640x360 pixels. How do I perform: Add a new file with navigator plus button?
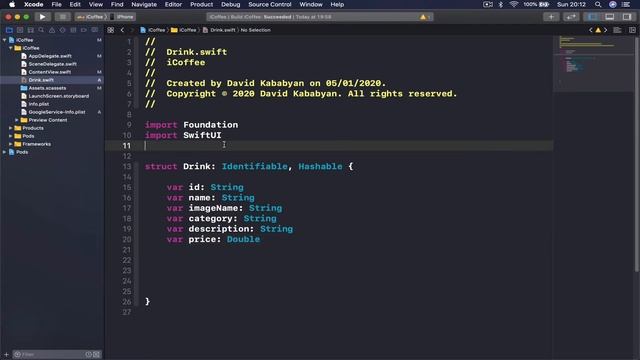6,354
